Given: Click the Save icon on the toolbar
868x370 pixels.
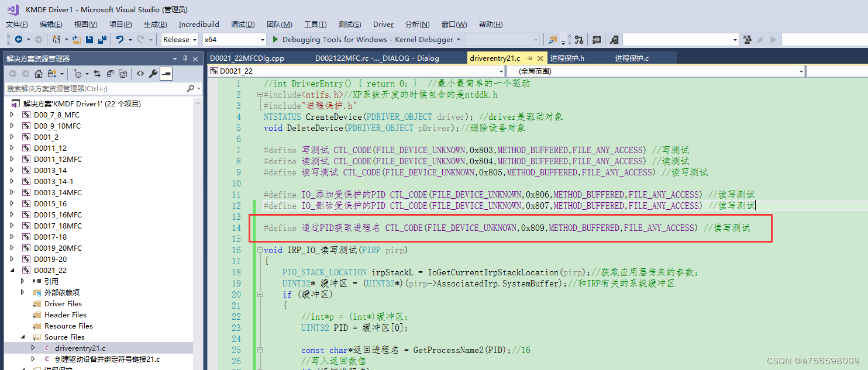Looking at the screenshot, I should (x=90, y=40).
